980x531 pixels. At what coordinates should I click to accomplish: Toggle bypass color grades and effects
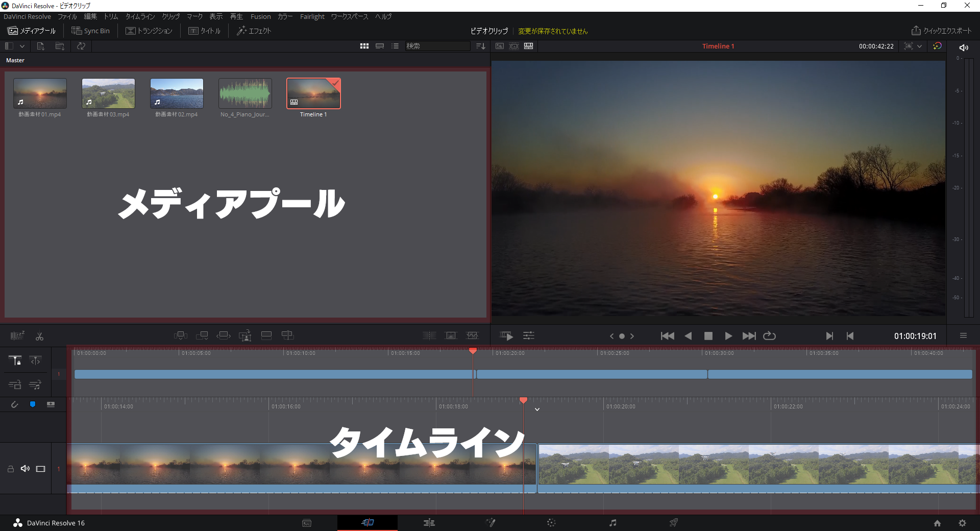point(937,46)
